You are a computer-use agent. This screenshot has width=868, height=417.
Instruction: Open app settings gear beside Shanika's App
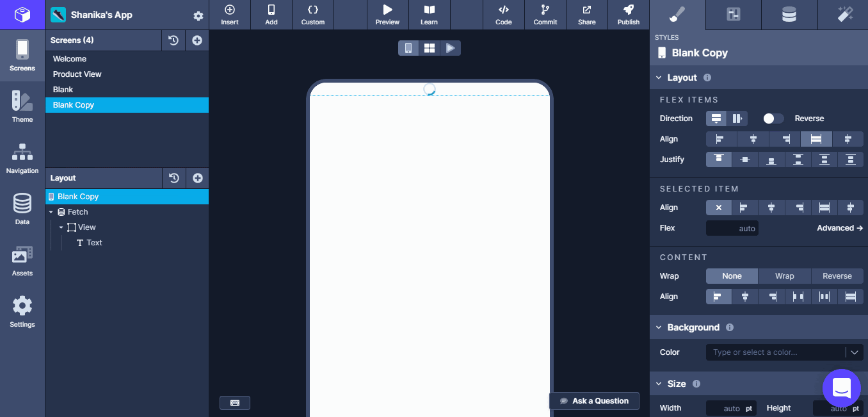click(x=198, y=16)
